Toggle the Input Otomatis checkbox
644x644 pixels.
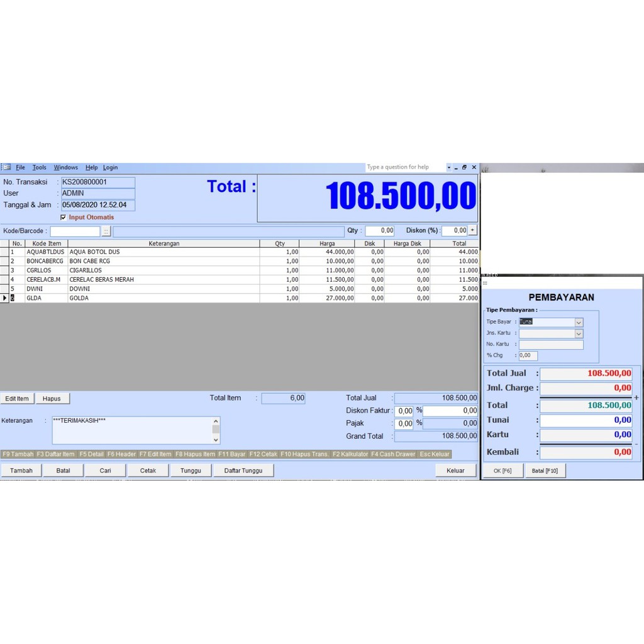tap(64, 217)
